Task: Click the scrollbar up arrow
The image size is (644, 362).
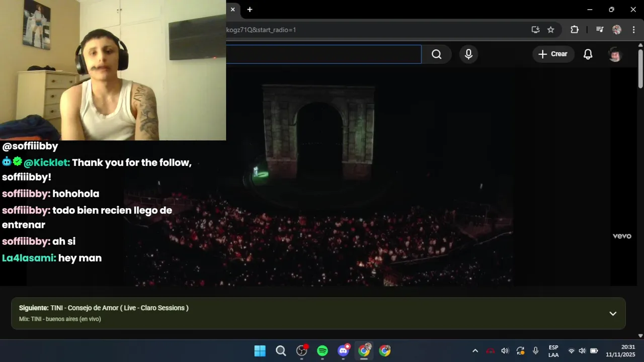Action: point(640,45)
